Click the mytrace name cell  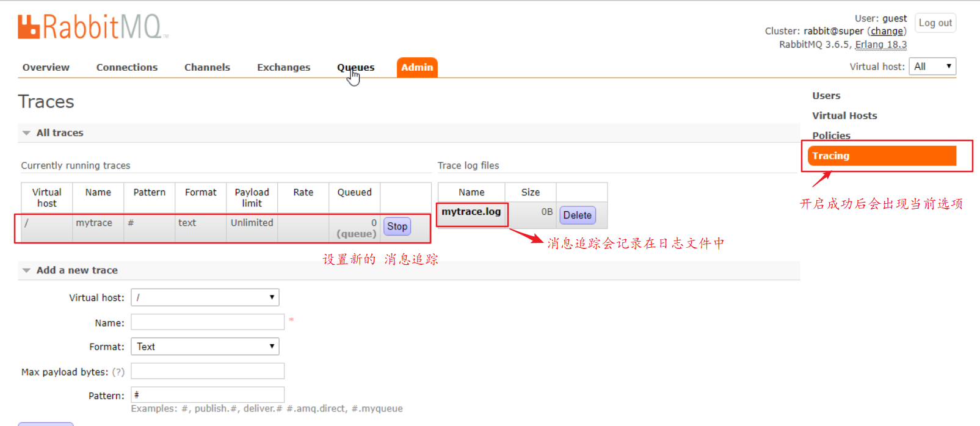pyautogui.click(x=98, y=228)
